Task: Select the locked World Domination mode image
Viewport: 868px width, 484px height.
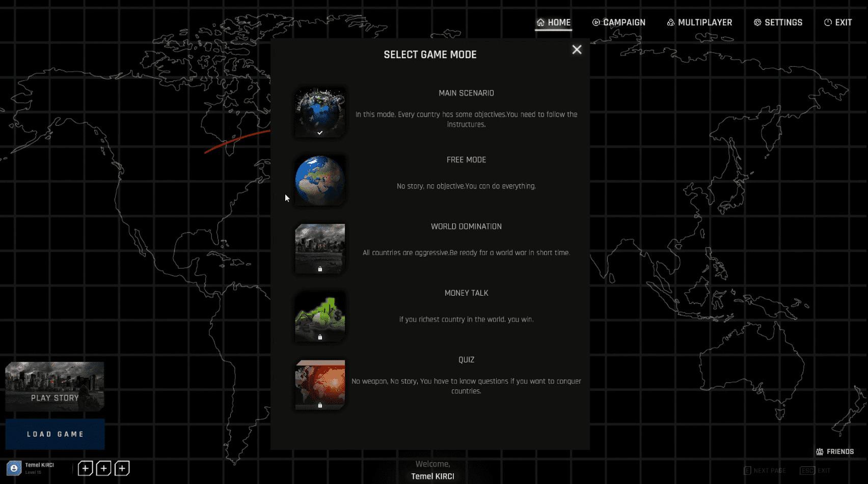Action: 319,248
